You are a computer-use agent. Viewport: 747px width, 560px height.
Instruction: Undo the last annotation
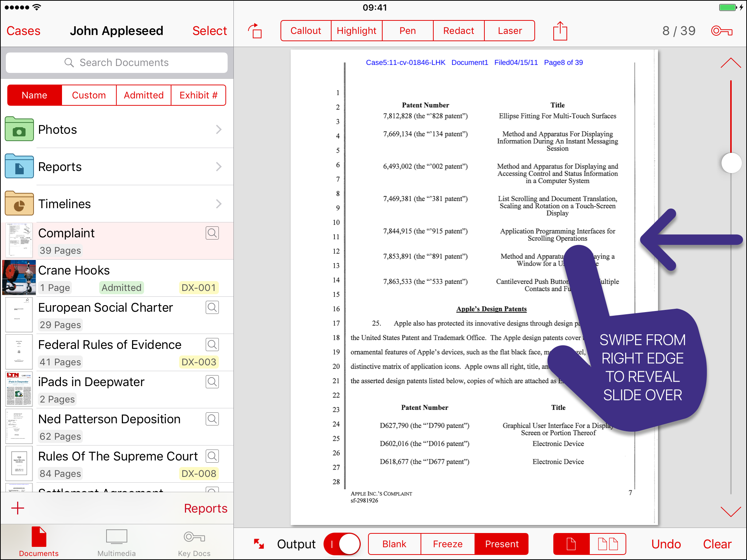[666, 544]
